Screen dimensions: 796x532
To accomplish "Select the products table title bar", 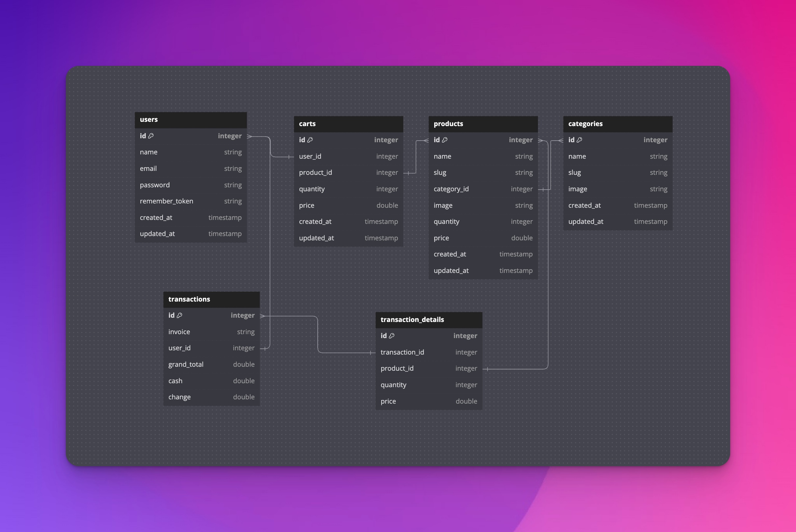I will coord(483,124).
